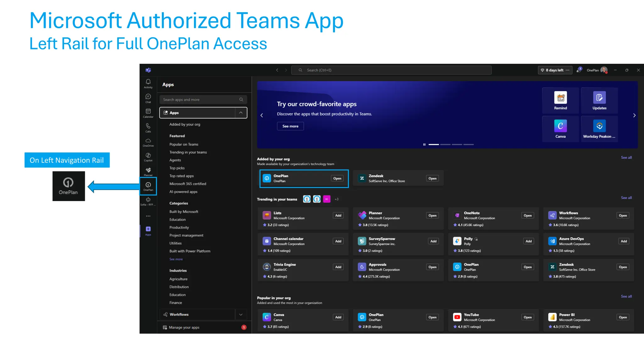644x362 pixels.
Task: Go back with the history back arrow
Action: 277,70
